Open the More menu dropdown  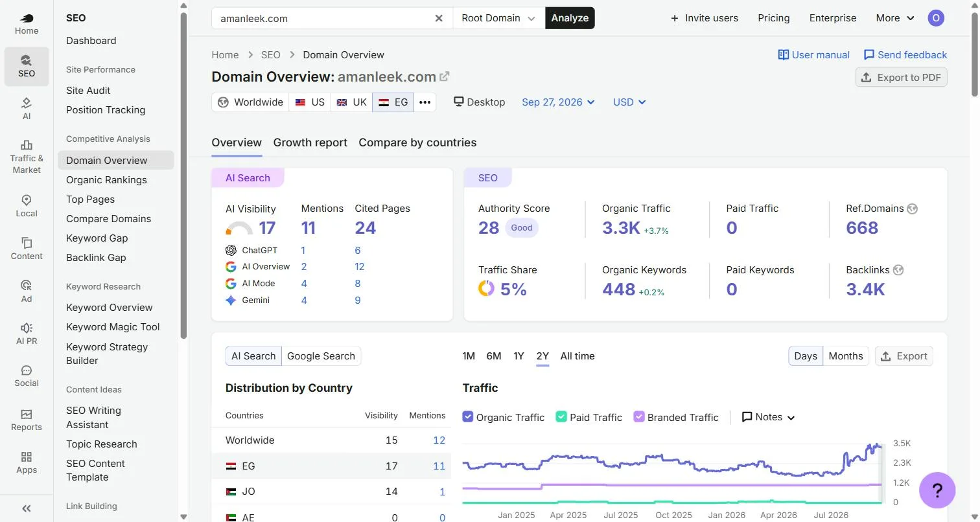(x=895, y=18)
